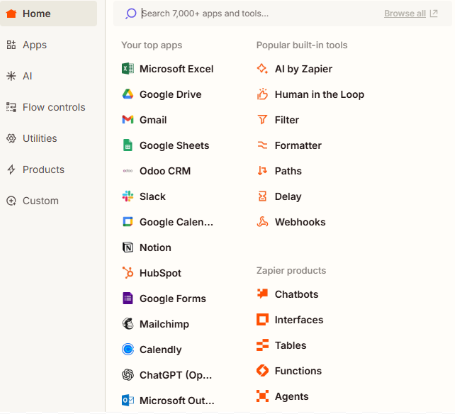
Task: Click the Tables icon
Action: click(x=262, y=345)
